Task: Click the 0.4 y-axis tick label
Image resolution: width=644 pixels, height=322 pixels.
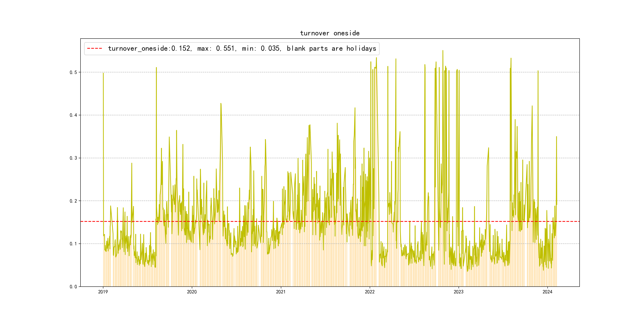Action: (x=73, y=115)
